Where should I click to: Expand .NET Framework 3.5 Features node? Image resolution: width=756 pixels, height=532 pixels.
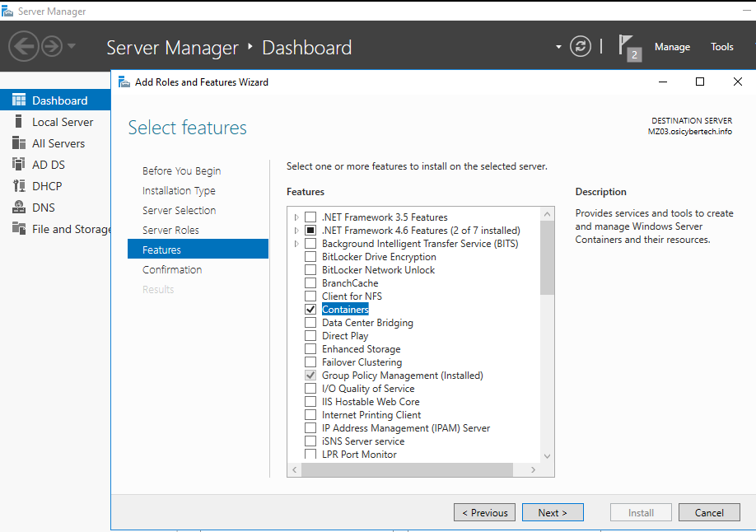click(x=296, y=217)
